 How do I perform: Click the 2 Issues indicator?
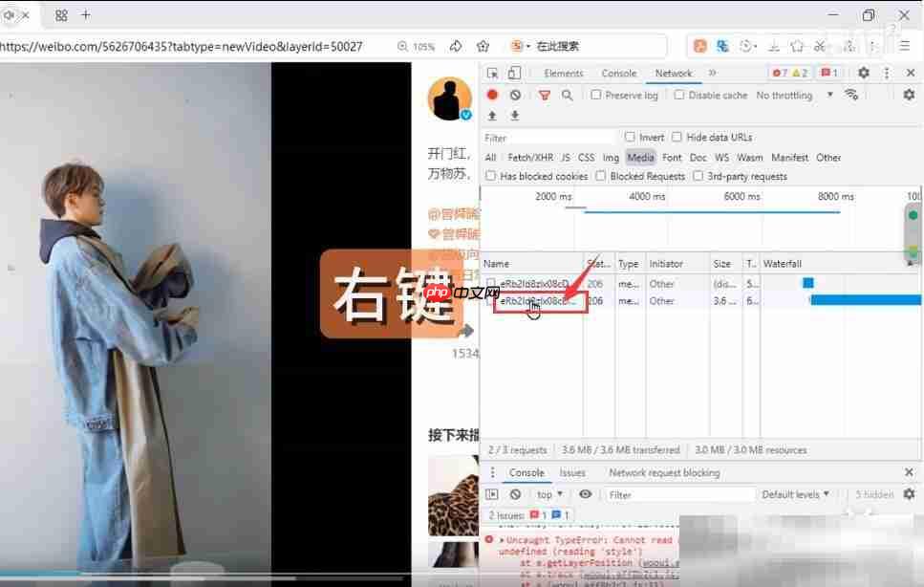[528, 515]
